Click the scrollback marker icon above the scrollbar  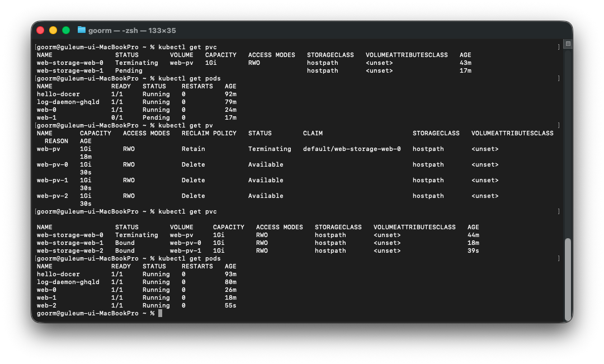pyautogui.click(x=568, y=44)
